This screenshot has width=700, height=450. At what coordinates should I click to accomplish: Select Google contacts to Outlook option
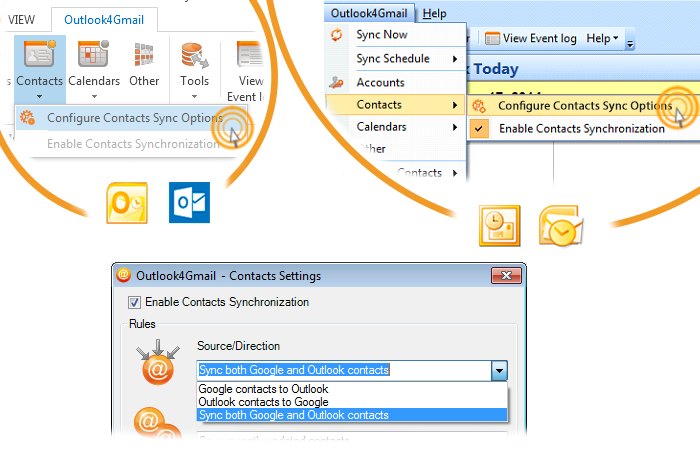point(352,389)
